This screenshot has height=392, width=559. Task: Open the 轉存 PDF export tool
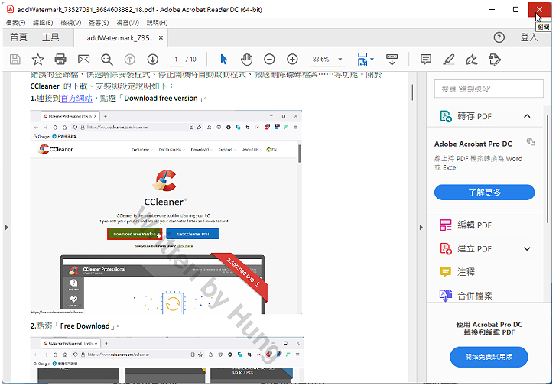coord(465,116)
